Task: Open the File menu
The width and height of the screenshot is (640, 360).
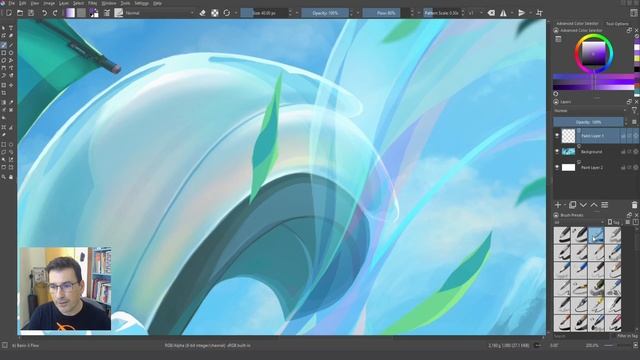Action: click(11, 3)
